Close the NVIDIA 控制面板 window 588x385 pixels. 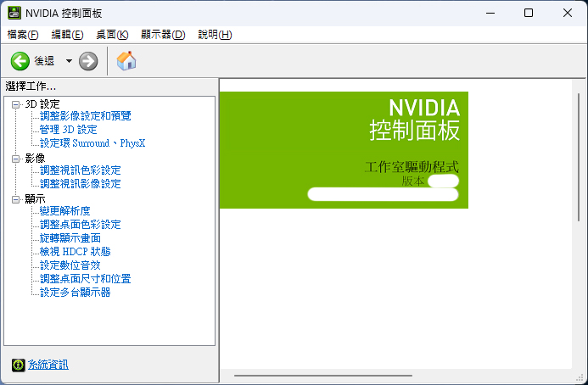pos(568,13)
